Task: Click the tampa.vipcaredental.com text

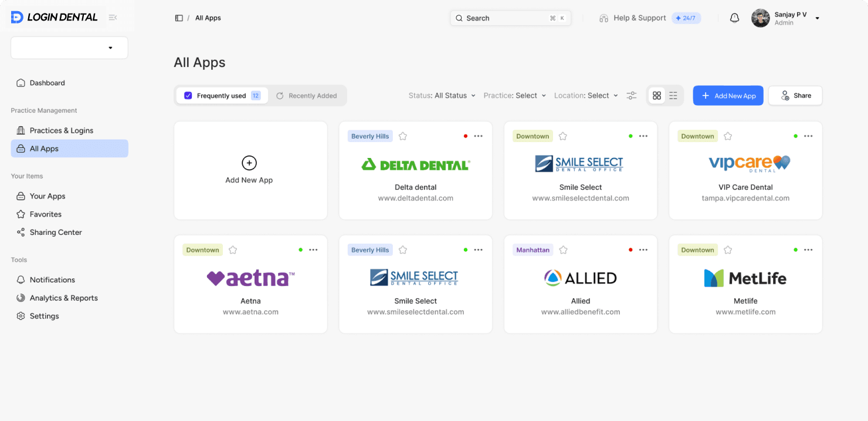Action: pos(745,198)
